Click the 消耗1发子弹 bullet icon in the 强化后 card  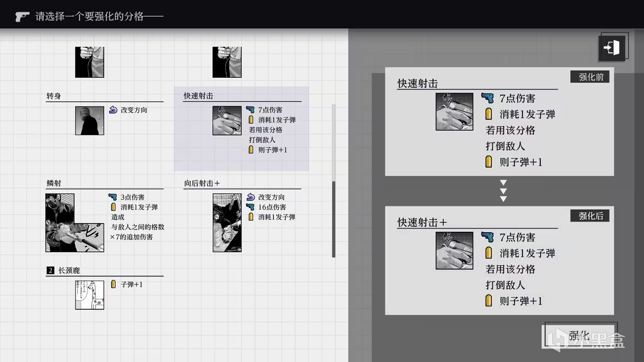click(489, 253)
